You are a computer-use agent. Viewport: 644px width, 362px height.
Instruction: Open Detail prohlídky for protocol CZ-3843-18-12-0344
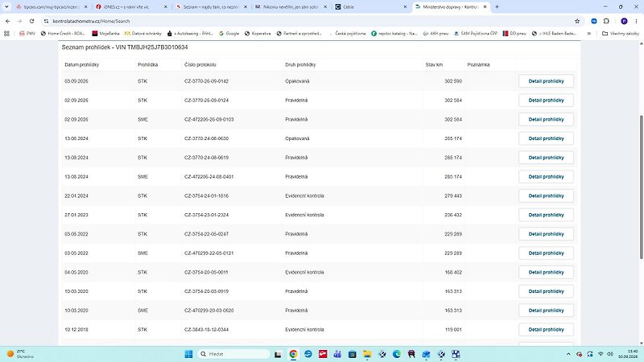tap(546, 330)
